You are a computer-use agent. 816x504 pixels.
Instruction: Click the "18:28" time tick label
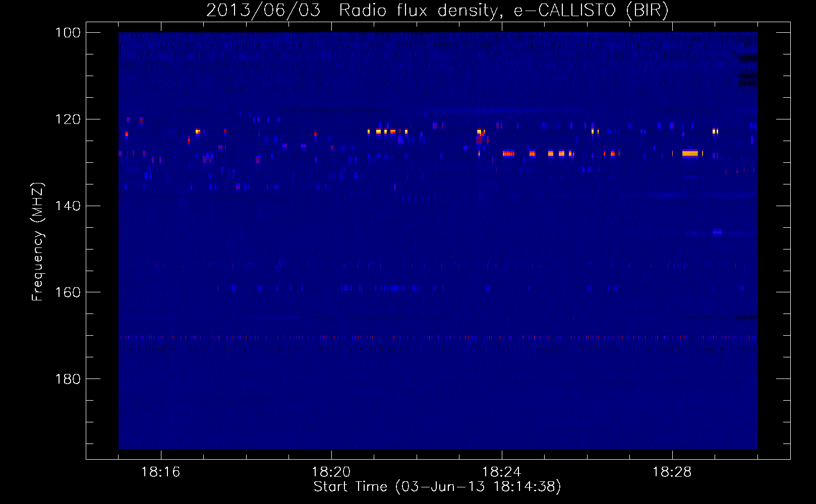point(672,472)
